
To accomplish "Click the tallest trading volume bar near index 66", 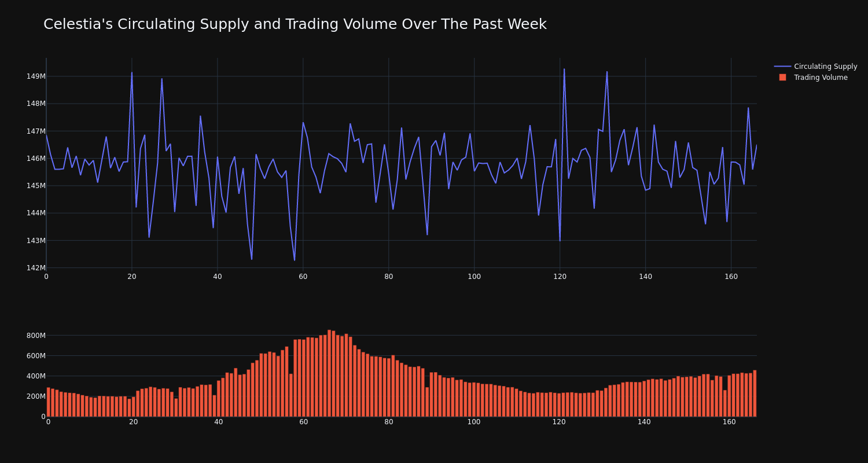I will tap(329, 373).
